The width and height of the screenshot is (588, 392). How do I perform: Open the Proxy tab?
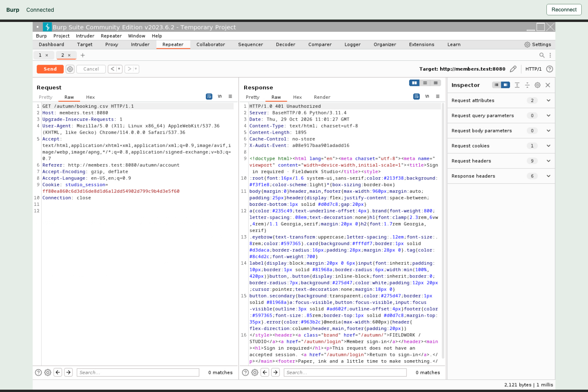[112, 45]
